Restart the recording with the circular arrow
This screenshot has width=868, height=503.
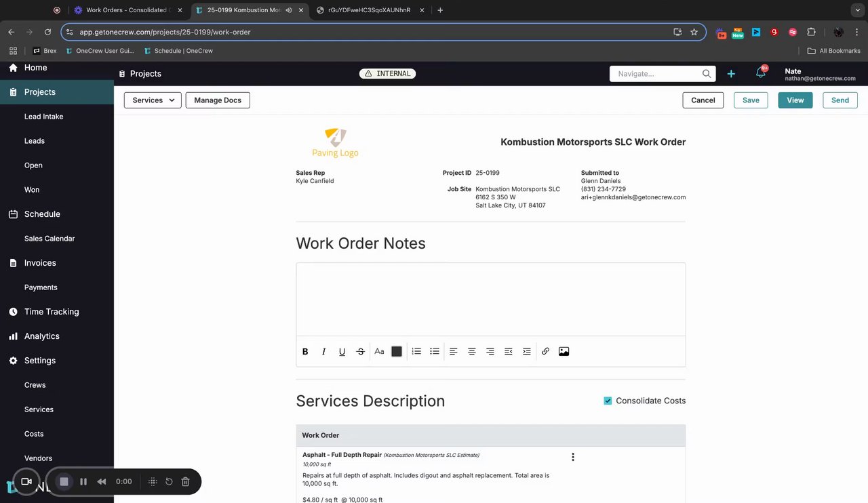click(169, 481)
